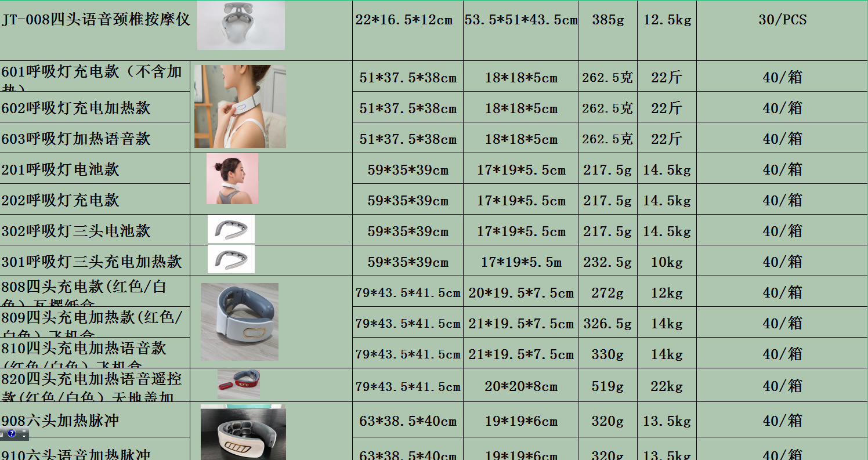
Task: Select the pink background model photo
Action: click(x=232, y=179)
